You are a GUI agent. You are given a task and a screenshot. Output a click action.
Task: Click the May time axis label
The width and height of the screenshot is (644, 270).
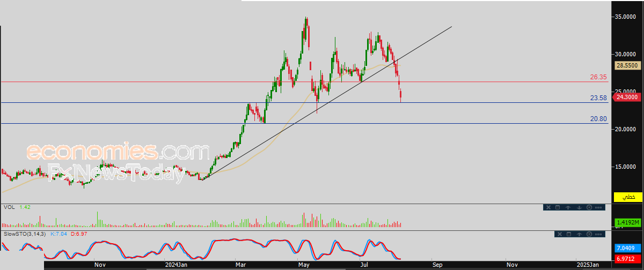point(305,265)
